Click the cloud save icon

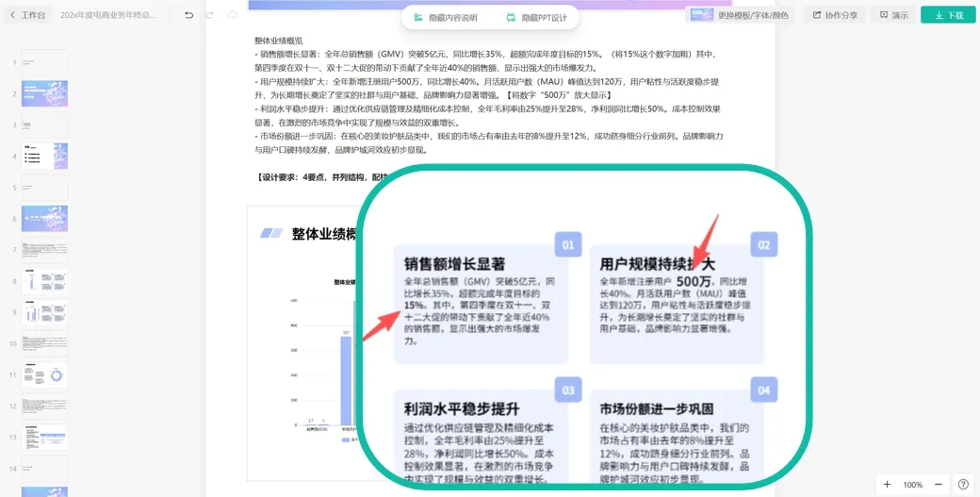click(x=234, y=15)
